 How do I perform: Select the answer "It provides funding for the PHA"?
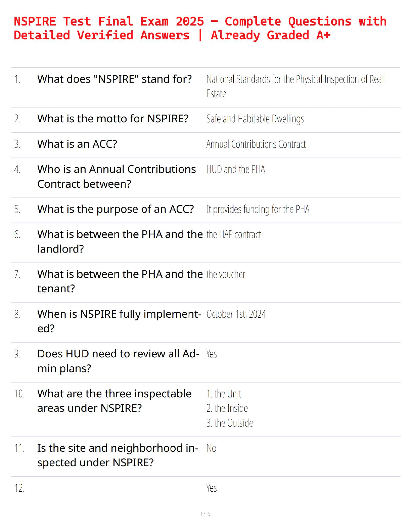258,210
